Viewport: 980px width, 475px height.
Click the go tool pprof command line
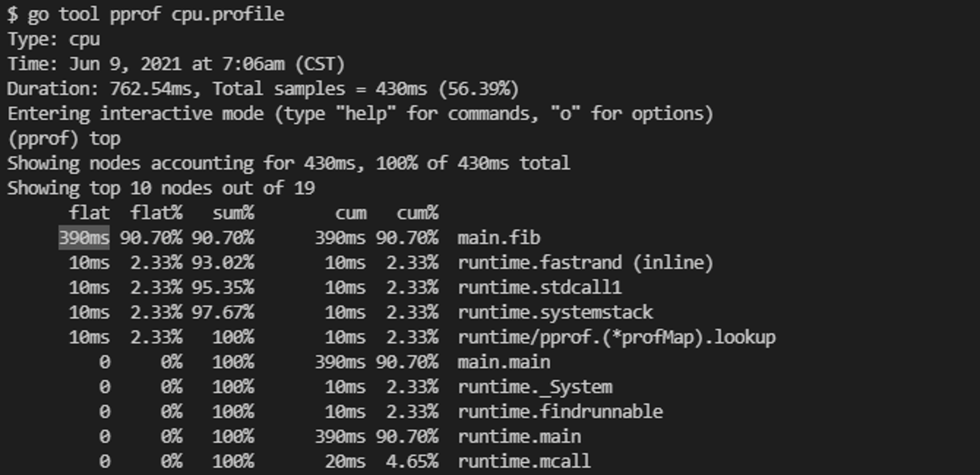tap(146, 14)
